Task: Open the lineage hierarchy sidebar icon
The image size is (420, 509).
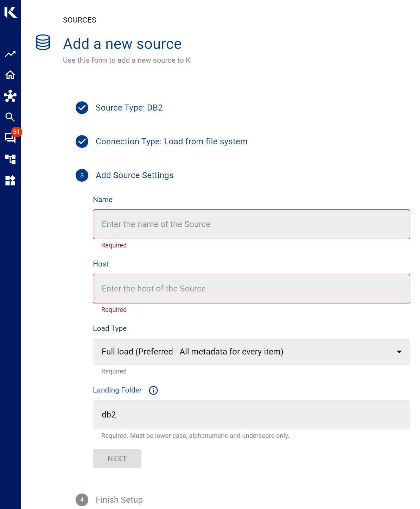Action: coord(10,159)
